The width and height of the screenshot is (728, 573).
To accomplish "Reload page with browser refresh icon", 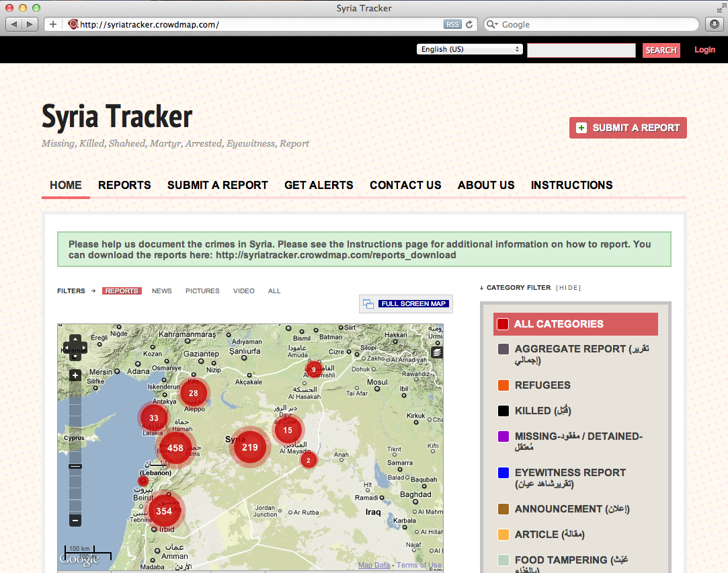I will pyautogui.click(x=469, y=25).
